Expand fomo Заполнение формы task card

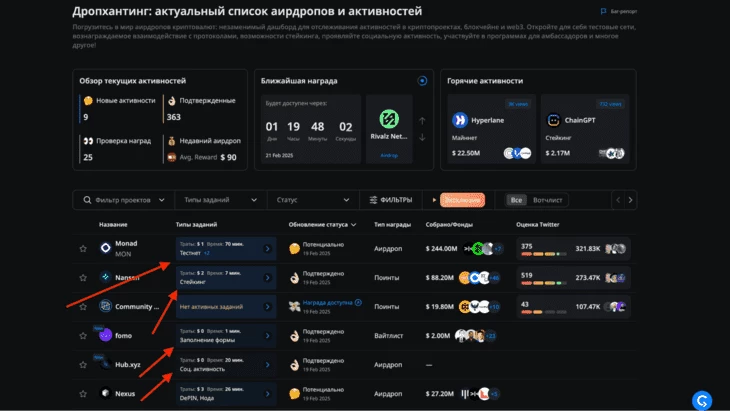coord(226,336)
